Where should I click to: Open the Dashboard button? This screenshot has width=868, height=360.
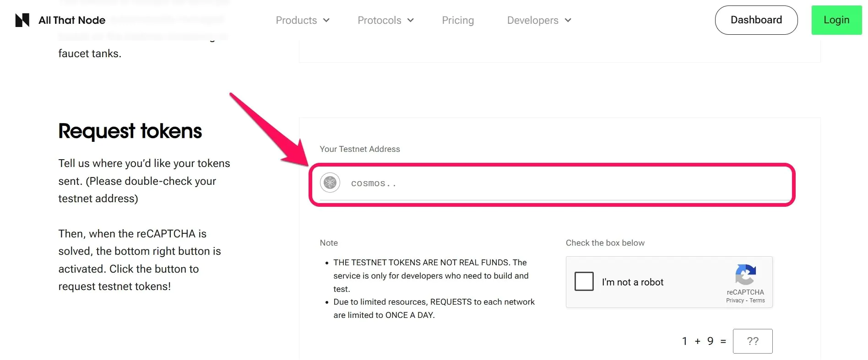pos(756,20)
